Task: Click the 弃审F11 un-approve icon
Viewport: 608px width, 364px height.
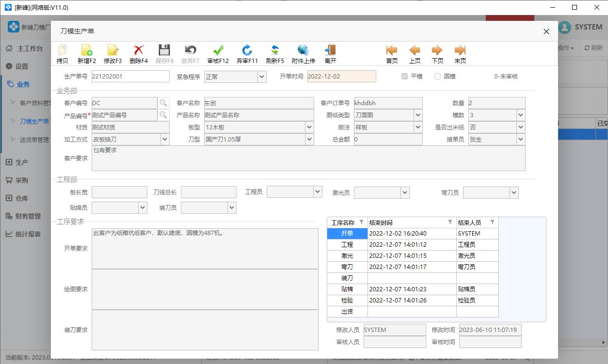Action: (x=247, y=50)
